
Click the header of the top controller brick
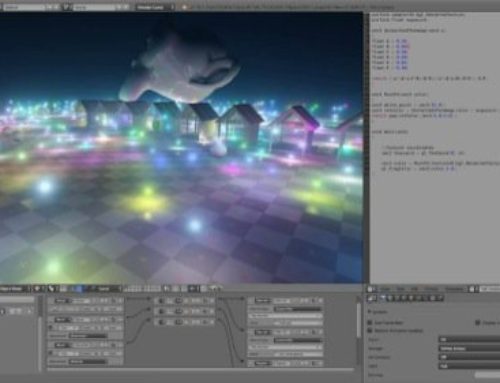point(185,301)
